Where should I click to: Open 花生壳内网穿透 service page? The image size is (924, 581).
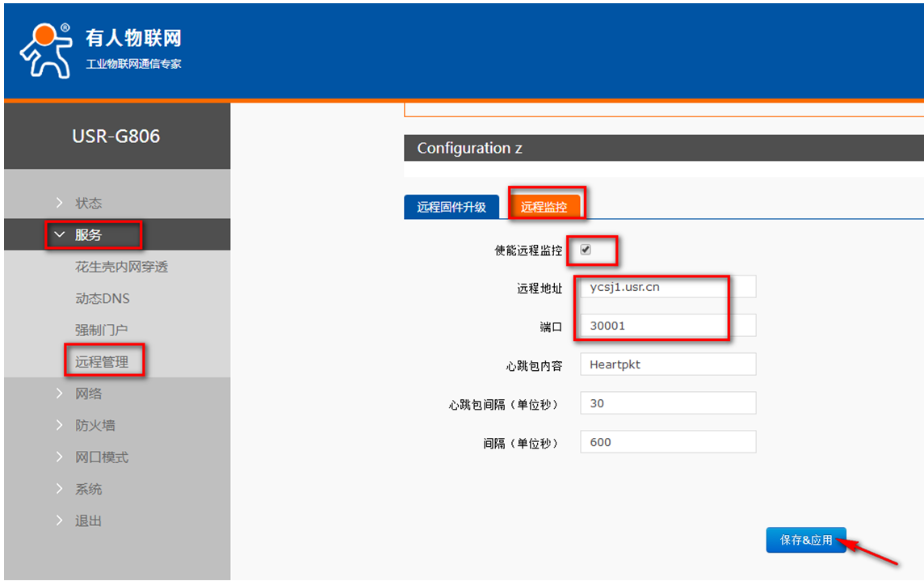point(121,267)
